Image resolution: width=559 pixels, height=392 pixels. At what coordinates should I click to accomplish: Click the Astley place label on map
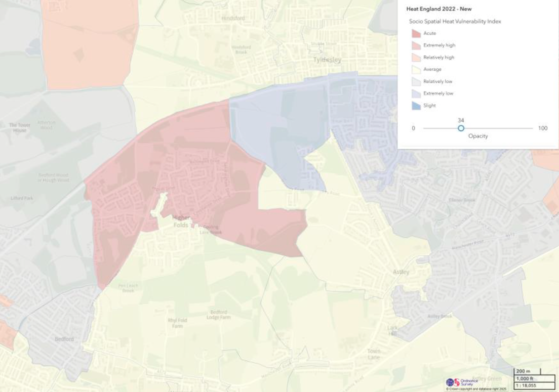(x=401, y=272)
